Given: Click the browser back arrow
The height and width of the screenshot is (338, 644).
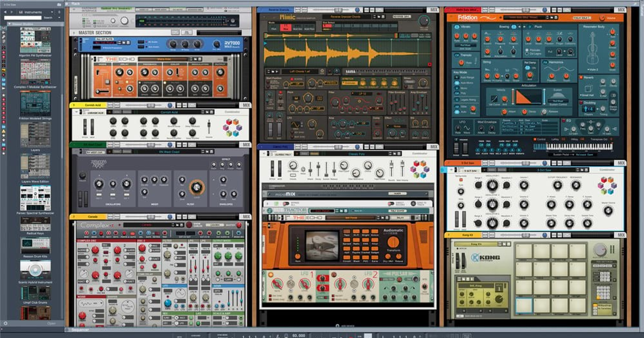Looking at the screenshot, I should pyautogui.click(x=4, y=11).
